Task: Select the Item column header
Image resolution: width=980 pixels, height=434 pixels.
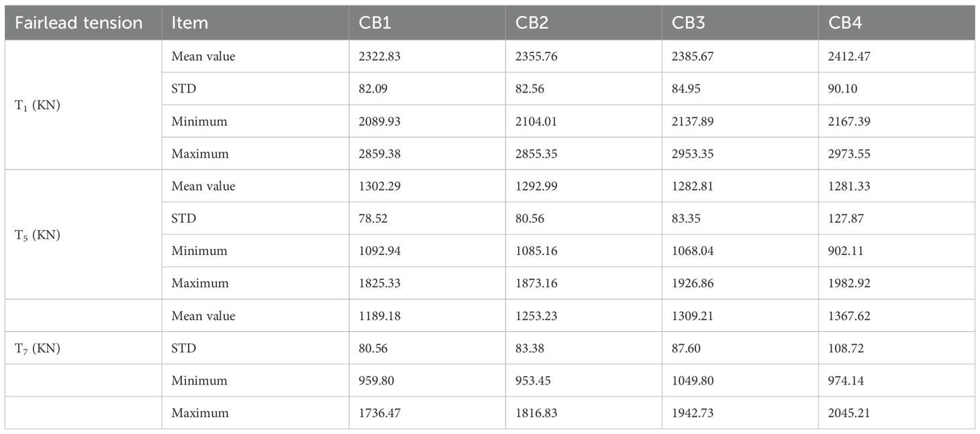Action: tap(190, 23)
